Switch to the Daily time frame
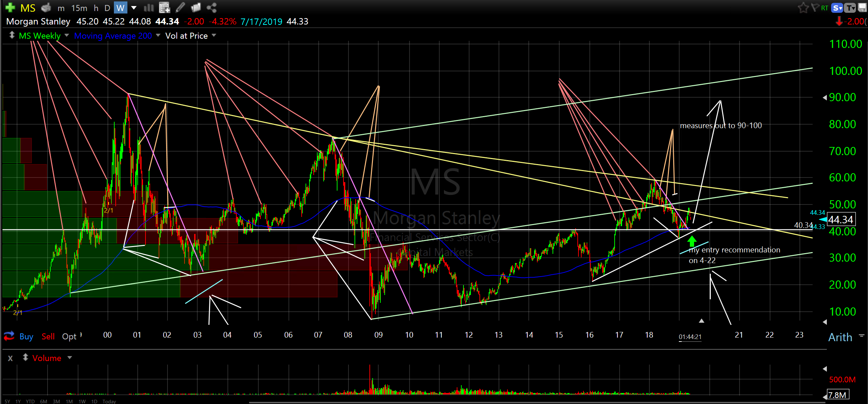This screenshot has height=404, width=868. pyautogui.click(x=107, y=8)
